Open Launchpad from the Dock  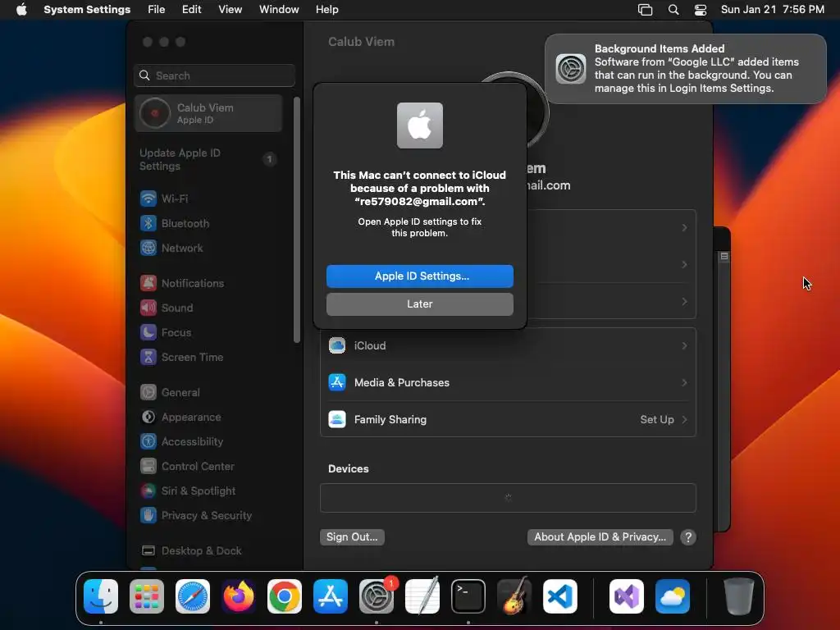[147, 596]
